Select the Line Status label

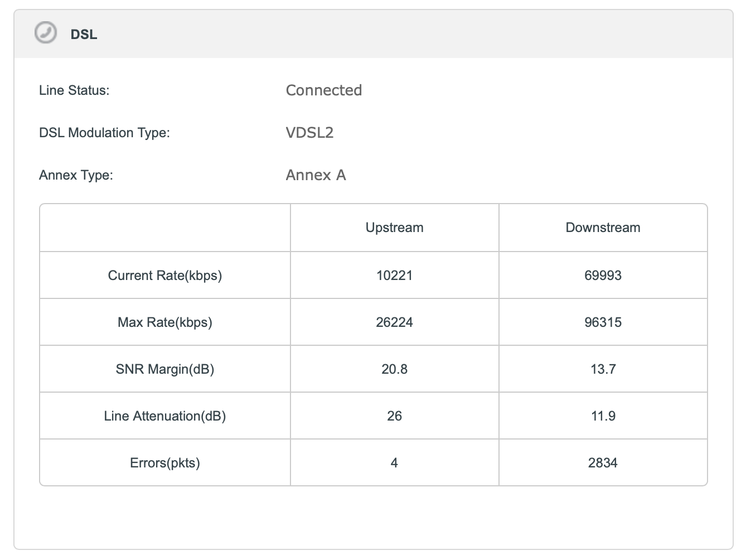tap(74, 90)
